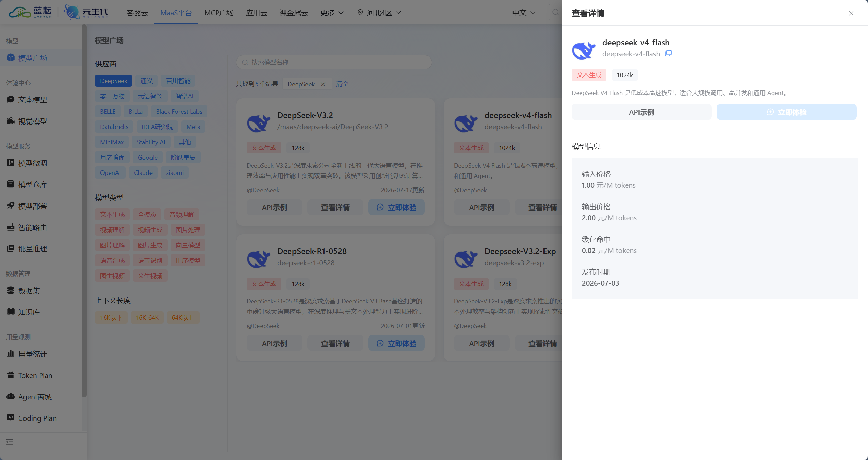868x460 pixels.
Task: Toggle the Claude supplier filter
Action: pyautogui.click(x=143, y=172)
